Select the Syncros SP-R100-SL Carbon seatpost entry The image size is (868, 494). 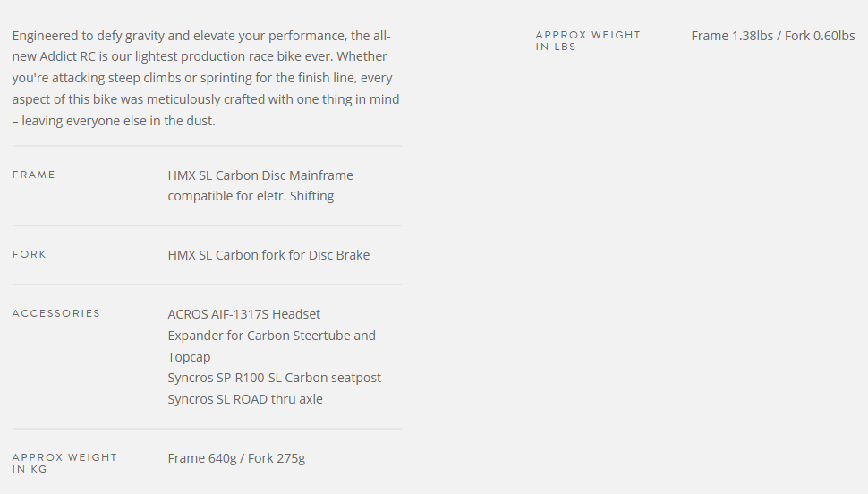click(x=274, y=378)
